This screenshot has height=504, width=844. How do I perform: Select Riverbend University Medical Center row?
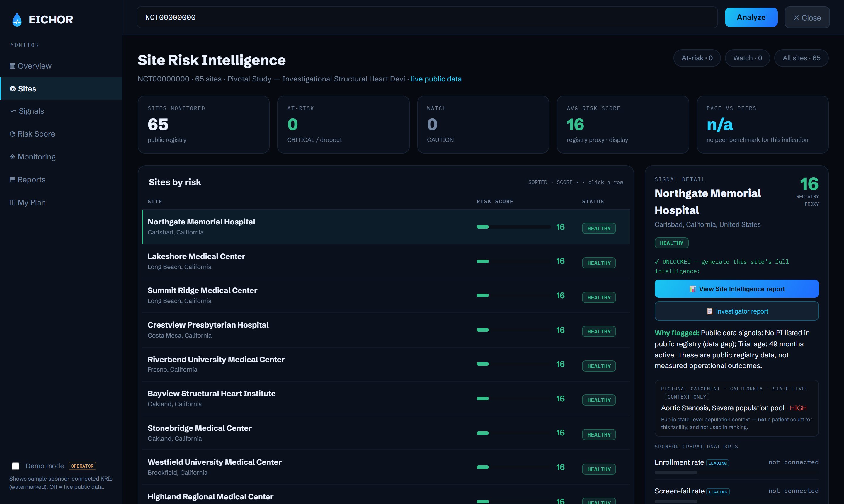pyautogui.click(x=386, y=364)
